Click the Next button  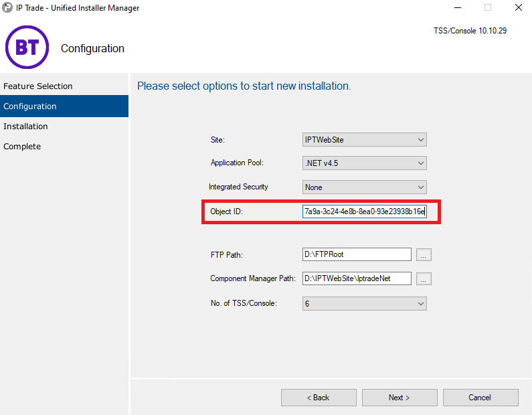point(400,398)
